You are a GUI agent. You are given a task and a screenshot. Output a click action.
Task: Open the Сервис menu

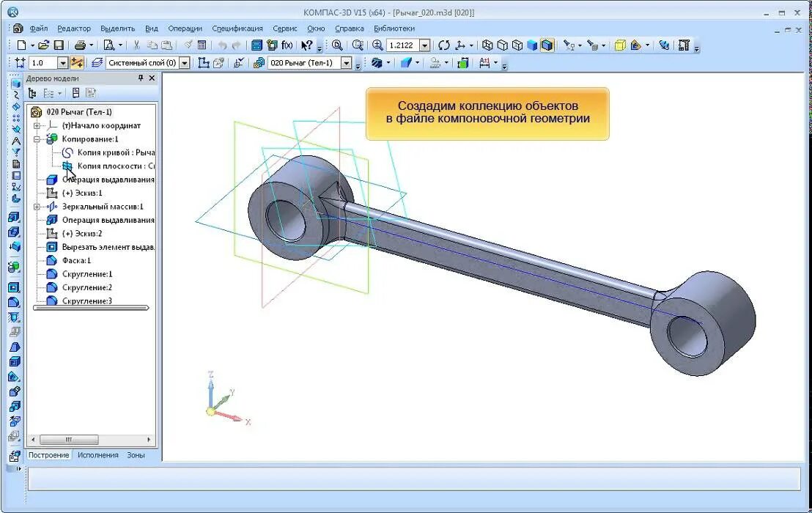coord(285,29)
